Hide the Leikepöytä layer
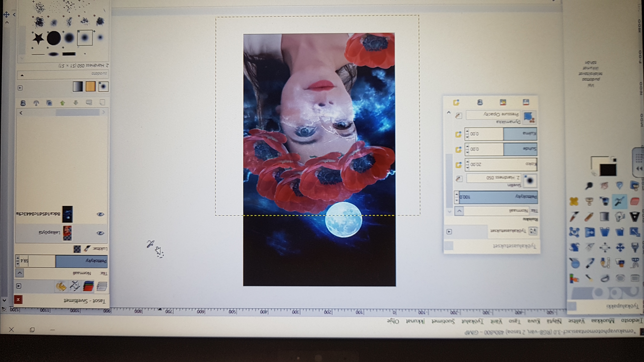Screen dimensions: 644x362 100,233
